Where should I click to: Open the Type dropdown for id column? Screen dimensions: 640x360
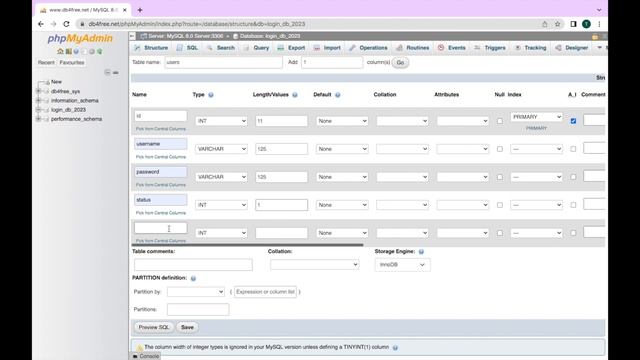221,121
